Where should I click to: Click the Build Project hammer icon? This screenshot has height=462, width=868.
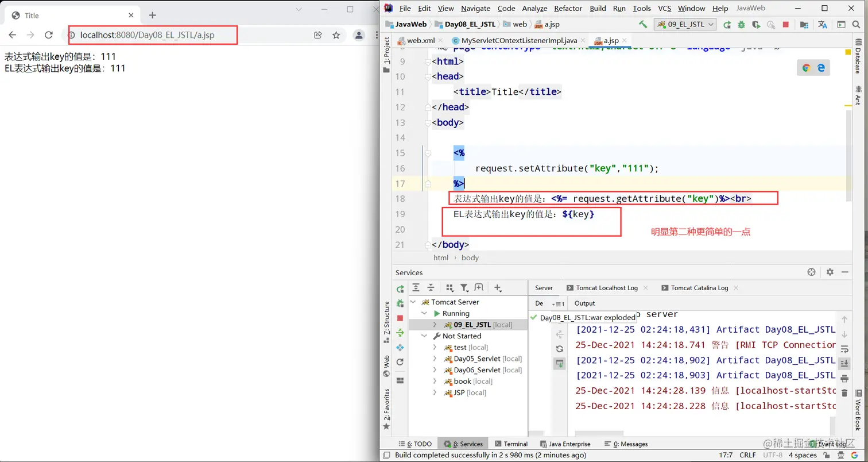(643, 24)
